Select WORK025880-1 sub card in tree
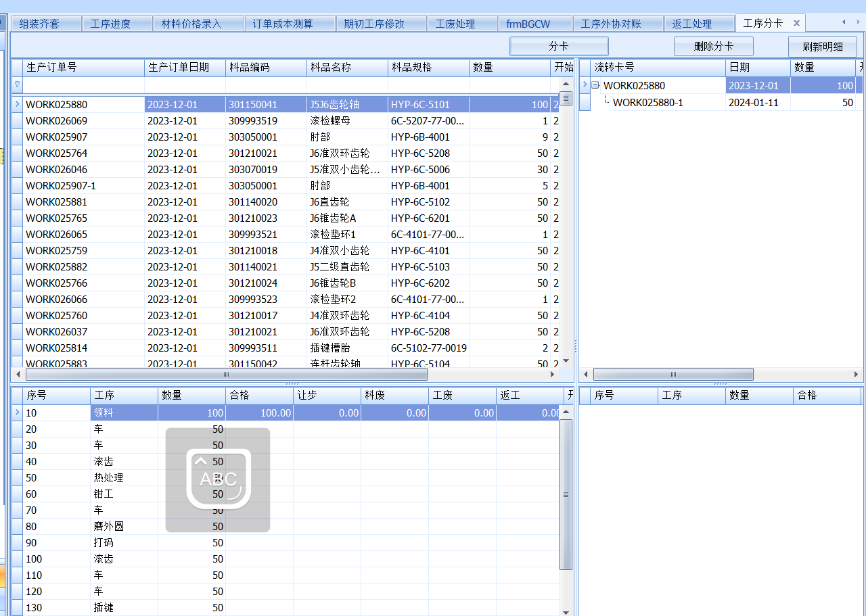 [x=647, y=103]
